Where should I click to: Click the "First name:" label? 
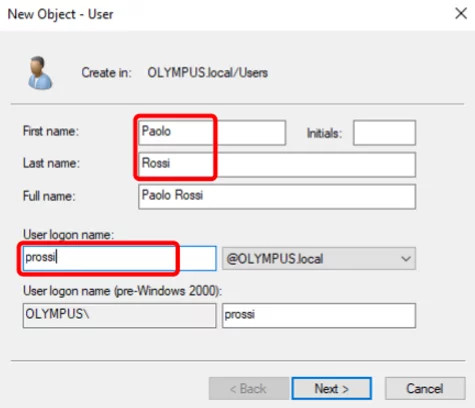coord(51,131)
